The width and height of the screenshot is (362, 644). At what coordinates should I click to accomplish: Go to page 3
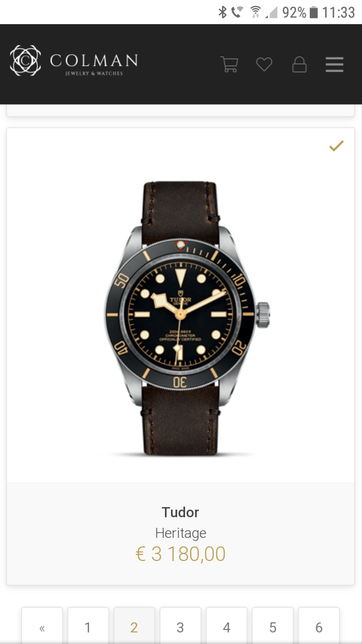pyautogui.click(x=180, y=626)
